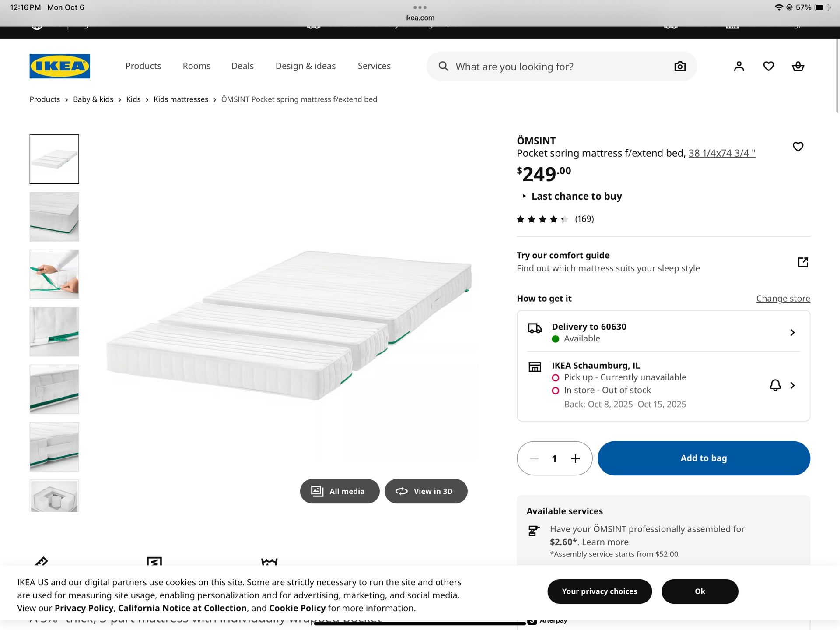
Task: Decrease quantity with minus button
Action: [x=534, y=458]
